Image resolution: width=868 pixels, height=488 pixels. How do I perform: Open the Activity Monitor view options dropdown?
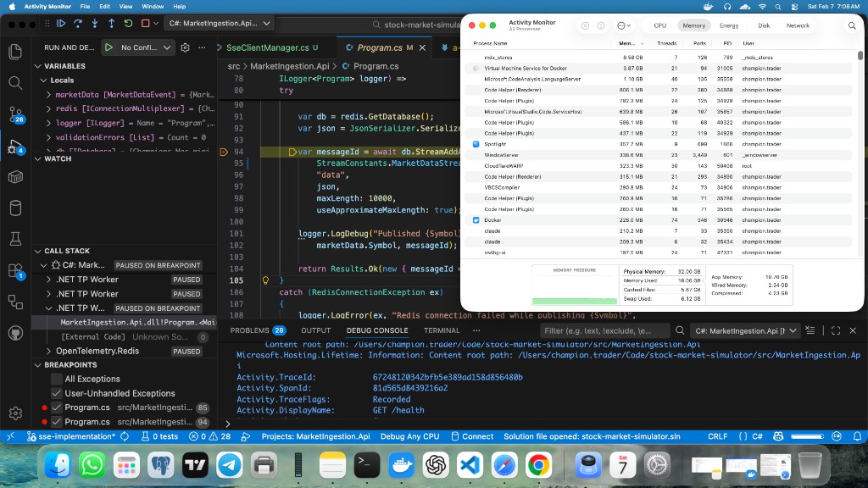[x=622, y=25]
